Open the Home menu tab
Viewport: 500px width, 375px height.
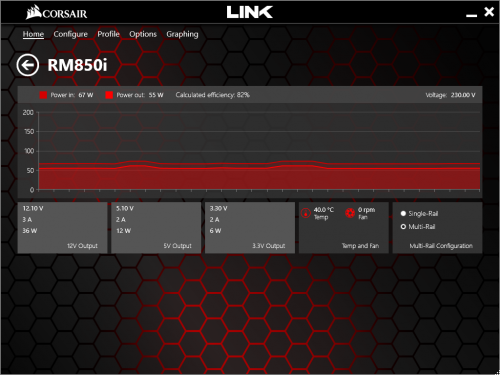pyautogui.click(x=33, y=34)
